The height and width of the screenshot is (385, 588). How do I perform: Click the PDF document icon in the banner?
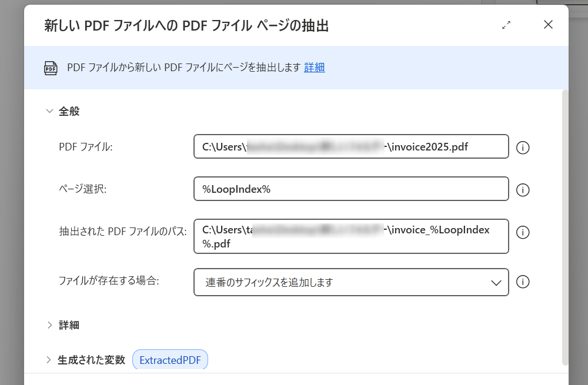[51, 68]
